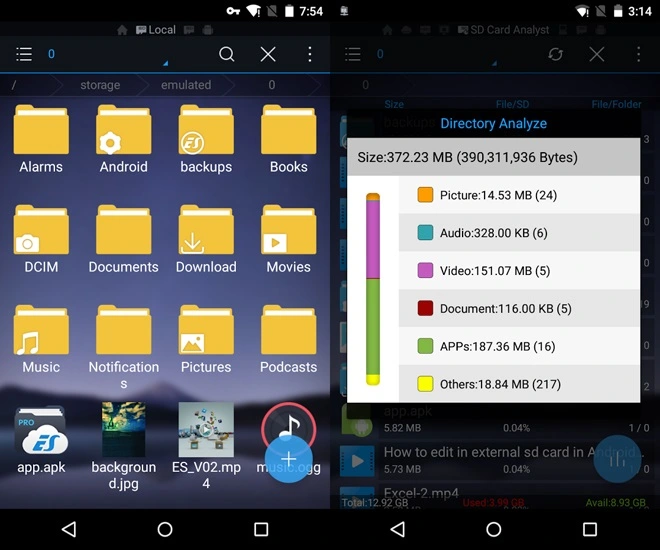Open hamburger menu in SD Card Analyst

click(353, 54)
